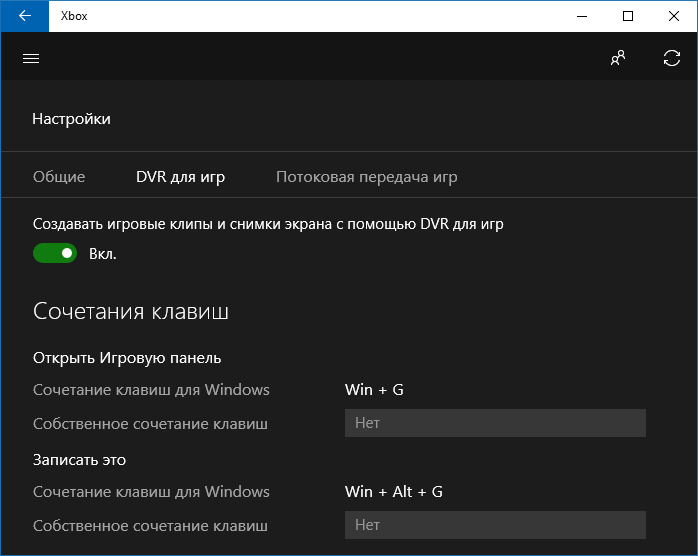Click the back arrow in the title bar
Image resolution: width=698 pixels, height=556 pixels.
coord(24,16)
